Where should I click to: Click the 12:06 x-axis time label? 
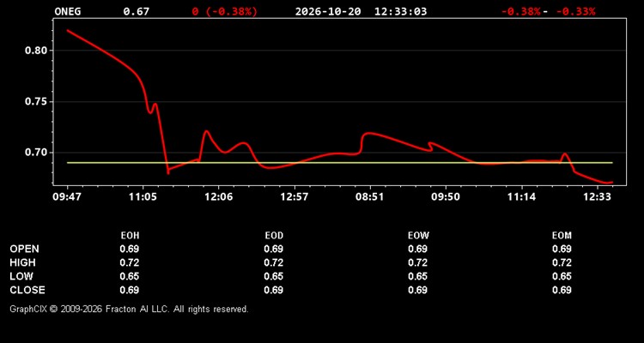tap(218, 196)
